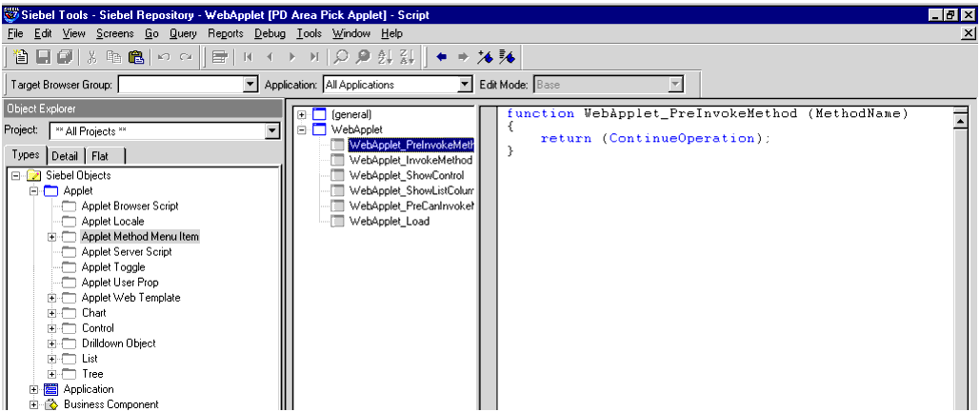This screenshot has height=412, width=980.
Task: Expand the Applet Web Template node
Action: [x=51, y=298]
